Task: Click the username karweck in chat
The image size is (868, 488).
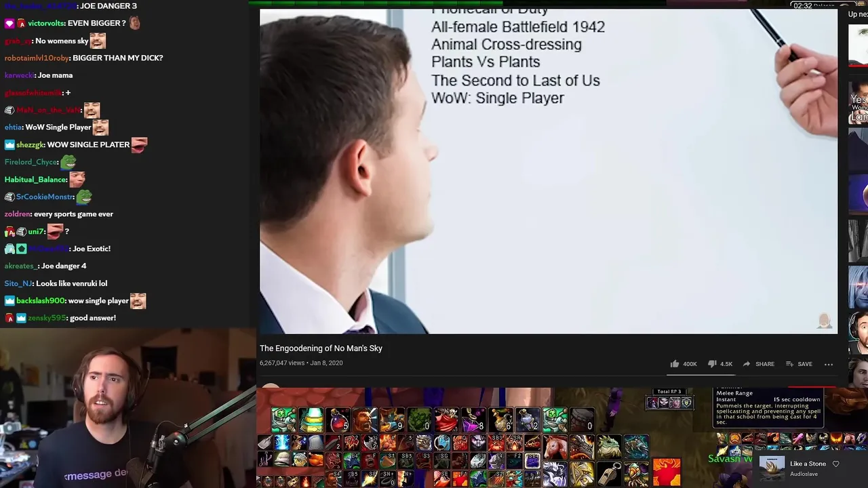Action: 19,75
